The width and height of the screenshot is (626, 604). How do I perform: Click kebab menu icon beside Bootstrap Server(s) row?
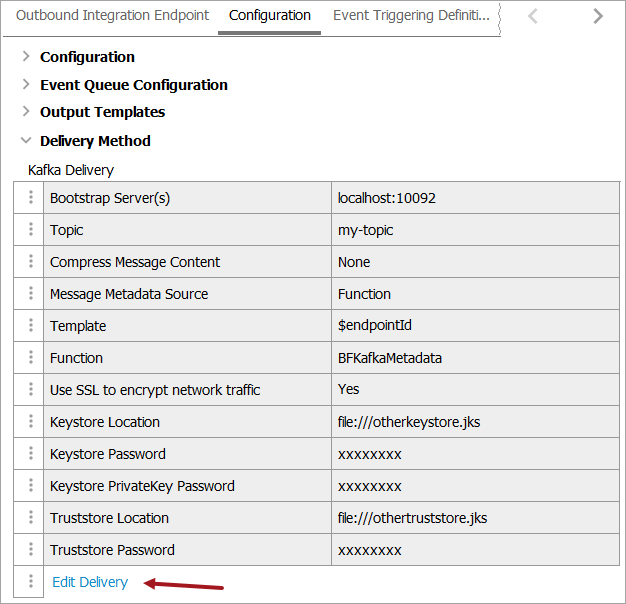(30, 198)
